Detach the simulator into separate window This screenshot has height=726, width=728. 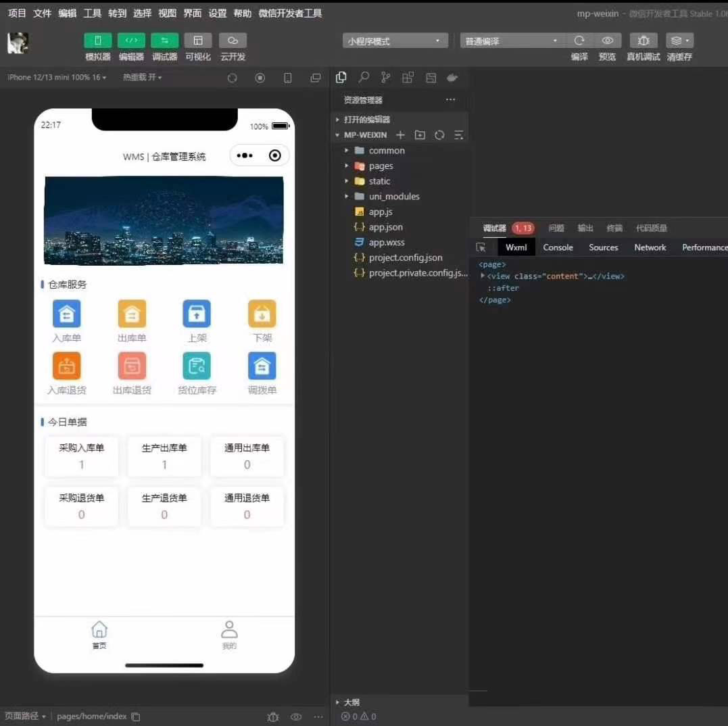pos(316,78)
